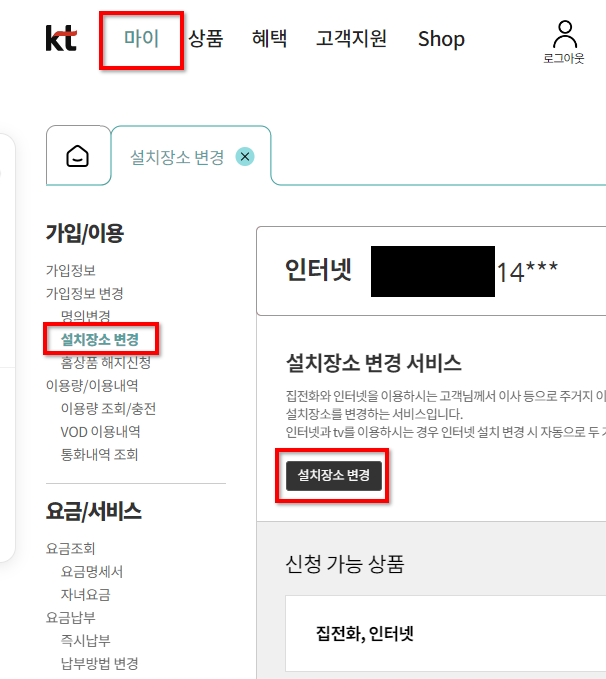Open the Shop menu
This screenshot has height=679, width=606.
[x=441, y=39]
